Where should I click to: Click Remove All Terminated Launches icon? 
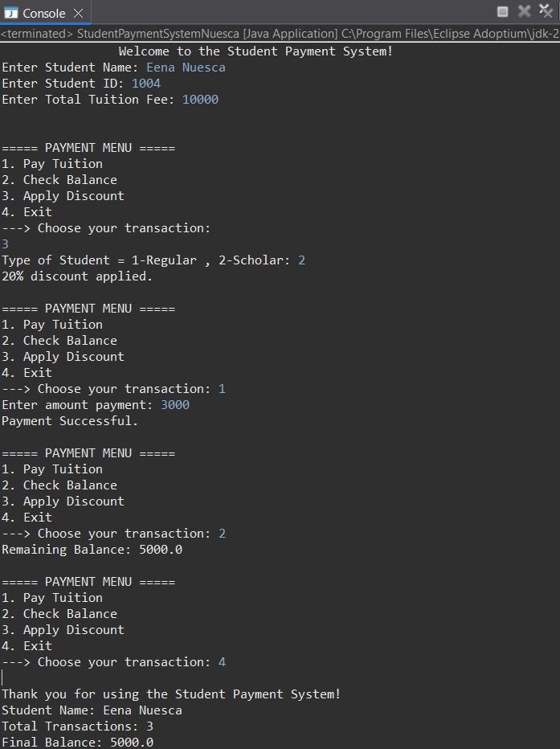pos(545,10)
